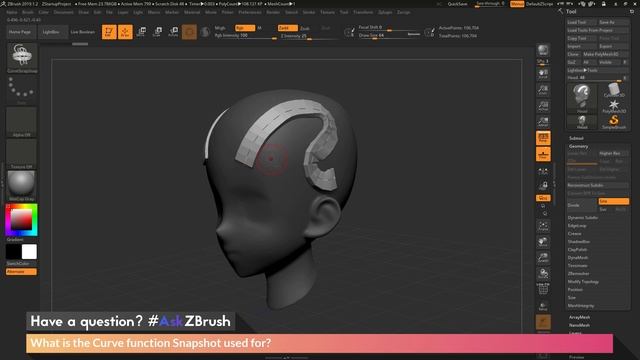Viewport: 640px width, 360px height.
Task: Click the Actual size icon
Action: 543,106
